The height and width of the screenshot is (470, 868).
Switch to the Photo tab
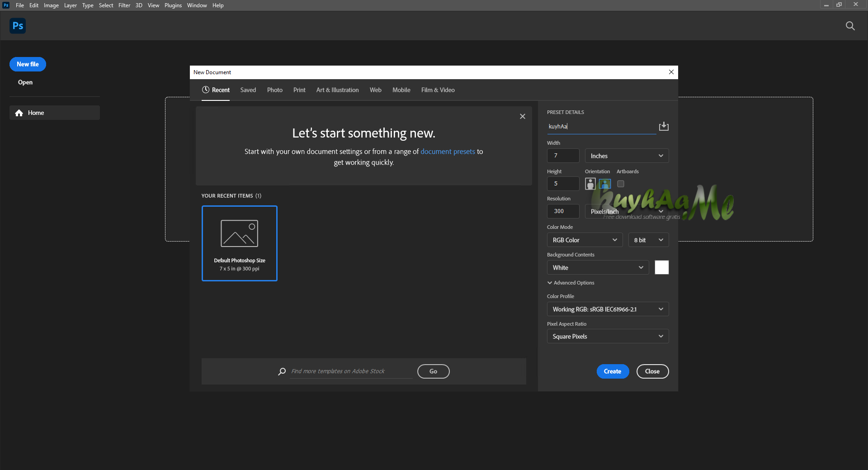(275, 90)
